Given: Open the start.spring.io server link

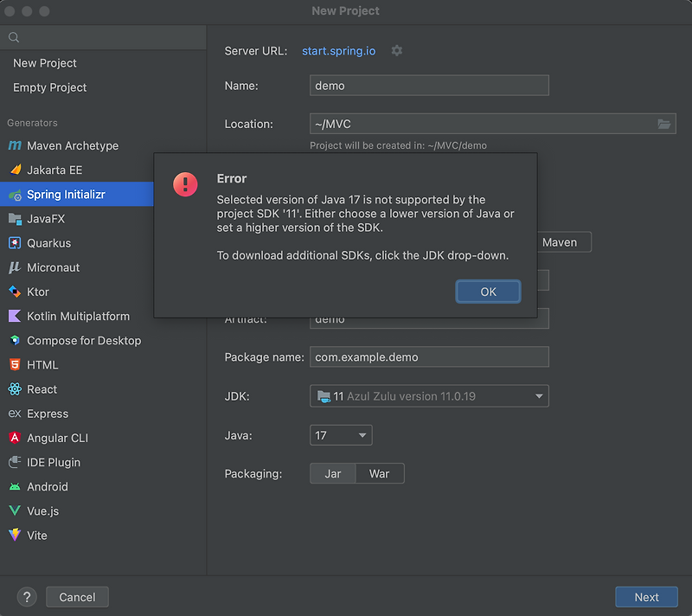Looking at the screenshot, I should tap(338, 51).
